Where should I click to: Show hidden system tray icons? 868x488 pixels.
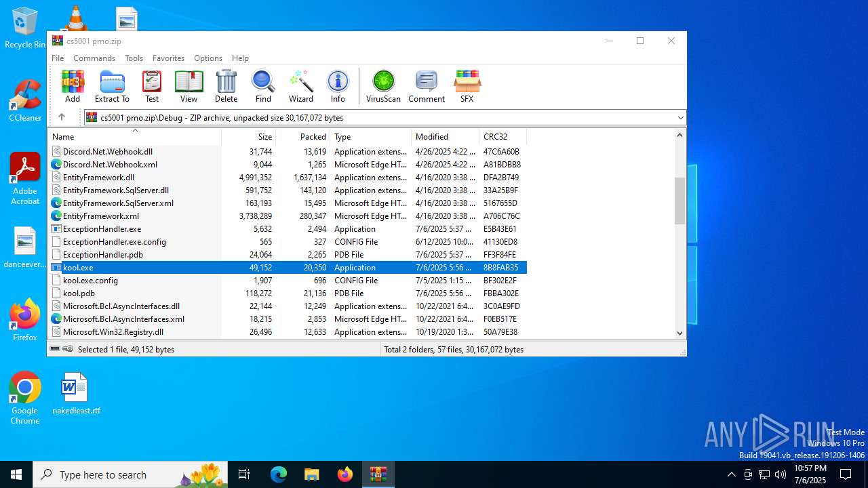[731, 474]
